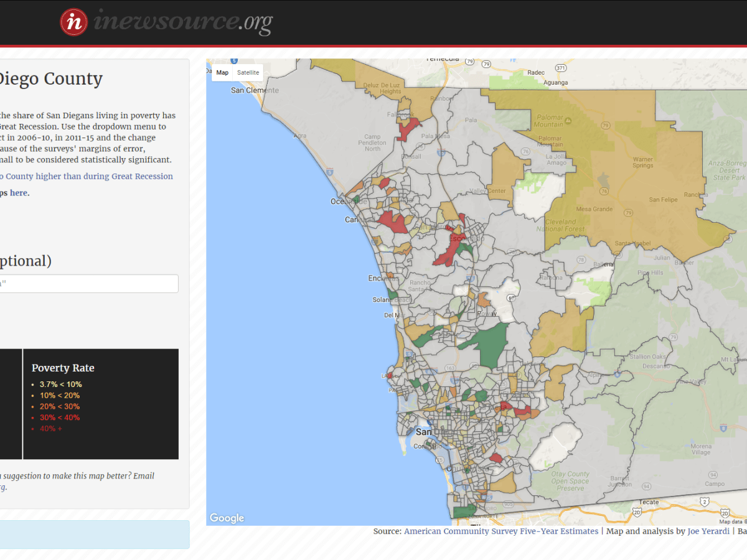Screen dimensions: 747x560
Task: Click the route 67 shield marker
Action: click(510, 299)
